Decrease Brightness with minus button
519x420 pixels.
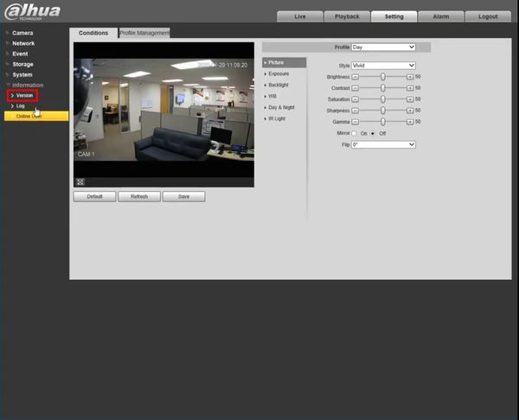click(356, 77)
